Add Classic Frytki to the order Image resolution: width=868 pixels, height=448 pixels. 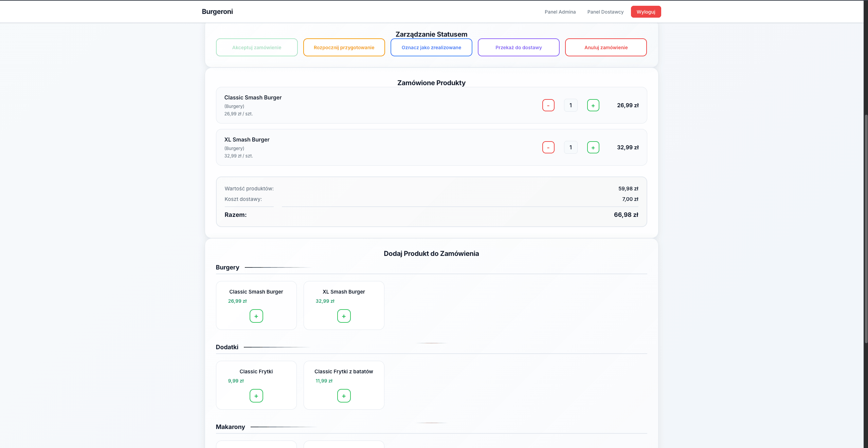tap(256, 396)
